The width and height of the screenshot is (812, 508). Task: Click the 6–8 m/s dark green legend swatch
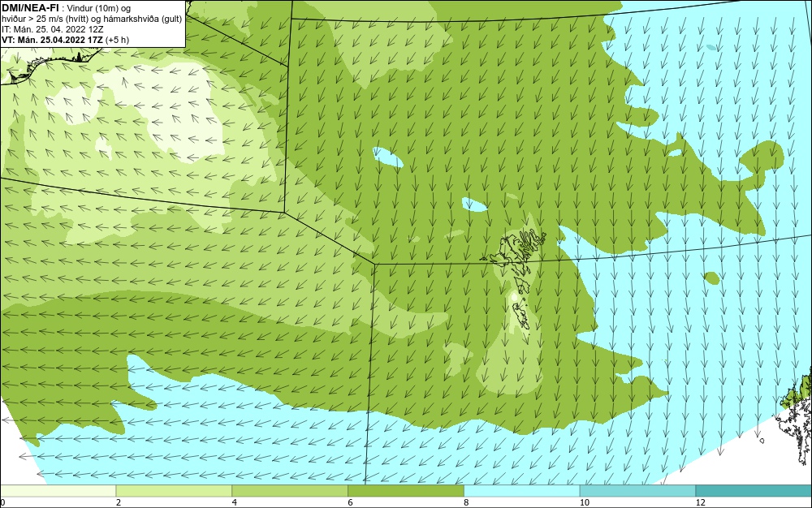pos(406,491)
